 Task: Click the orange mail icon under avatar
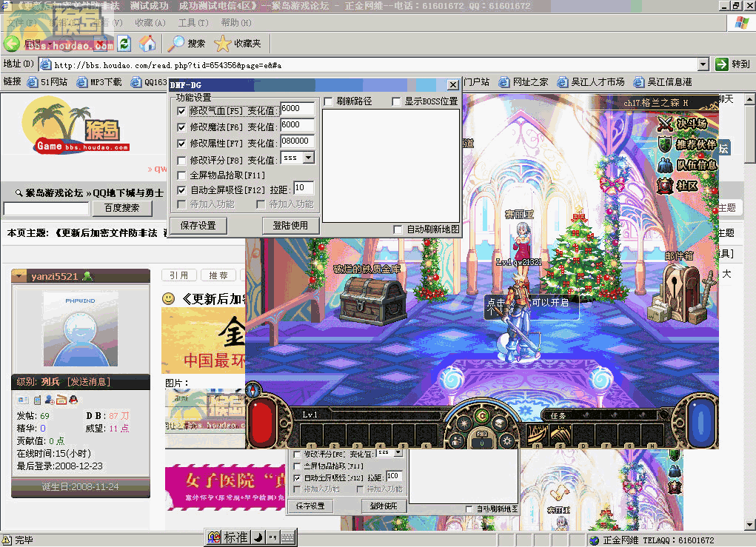coord(61,400)
